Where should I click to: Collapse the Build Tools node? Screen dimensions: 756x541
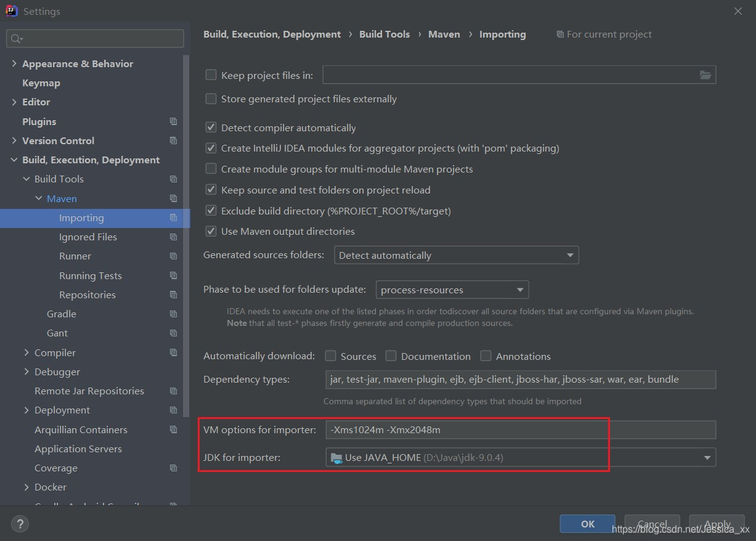point(26,179)
